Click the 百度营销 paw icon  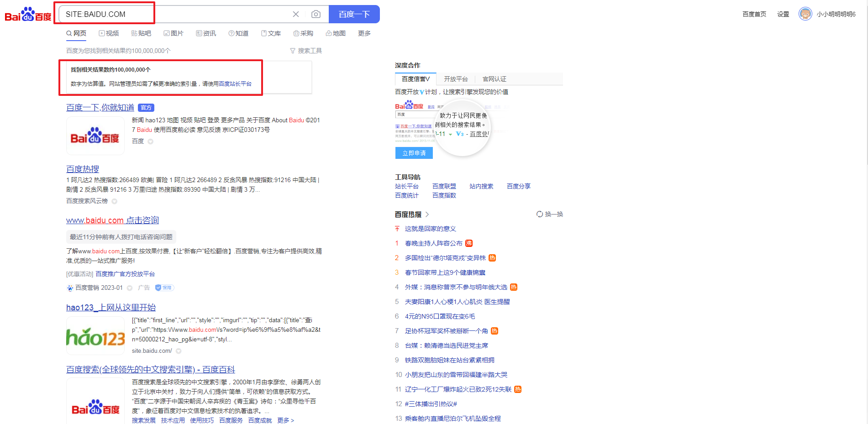click(x=70, y=288)
